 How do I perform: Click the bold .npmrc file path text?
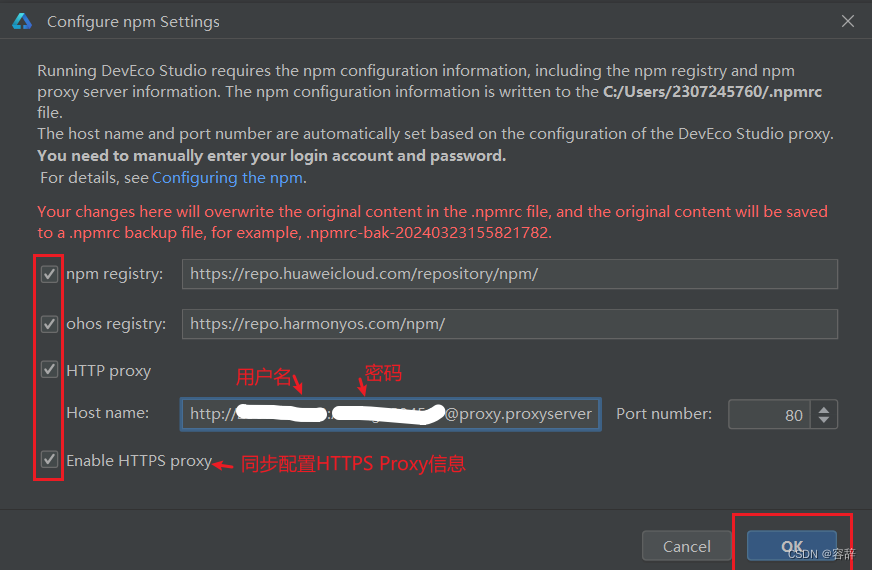pyautogui.click(x=712, y=92)
